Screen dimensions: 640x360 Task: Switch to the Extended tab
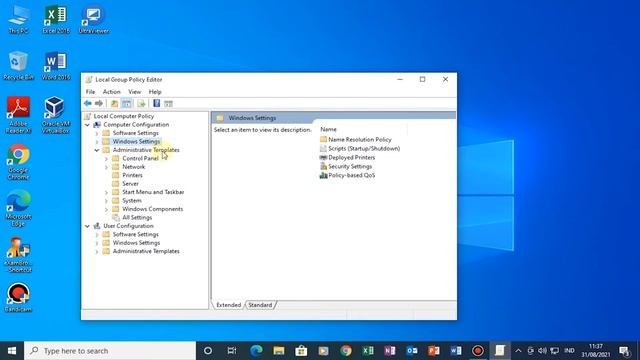tap(228, 305)
